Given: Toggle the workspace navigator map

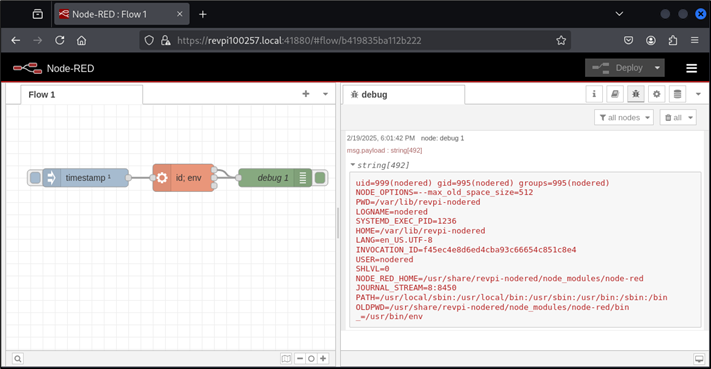Looking at the screenshot, I should point(286,359).
